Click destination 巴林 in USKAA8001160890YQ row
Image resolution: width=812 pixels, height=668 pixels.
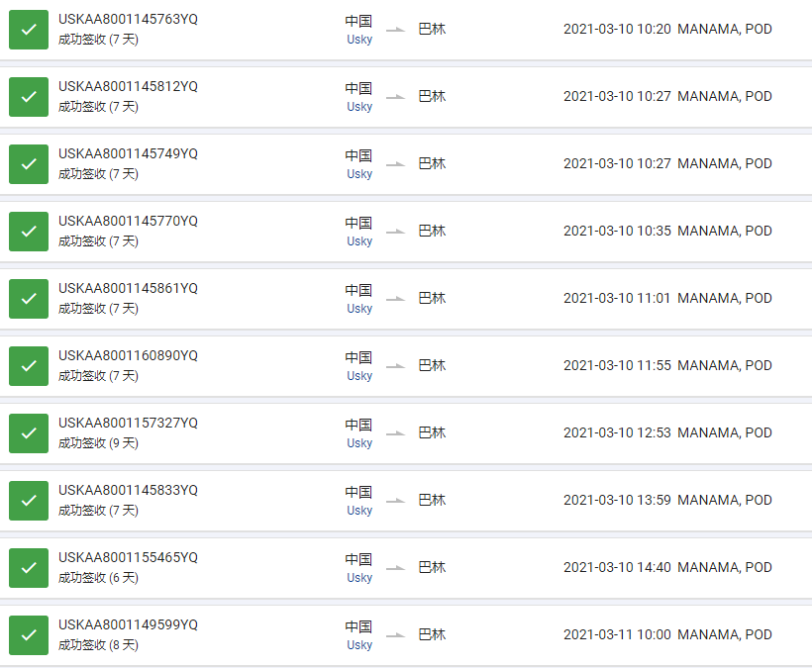coord(432,365)
